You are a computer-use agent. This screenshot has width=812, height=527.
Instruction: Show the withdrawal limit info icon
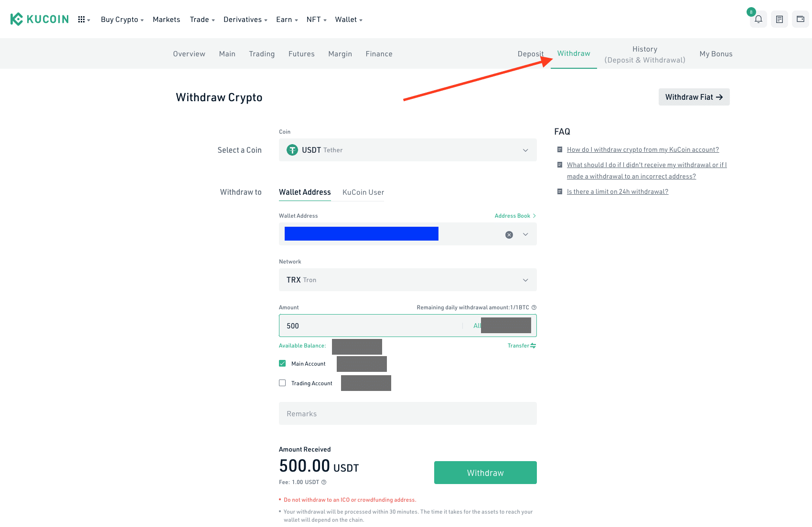point(534,307)
